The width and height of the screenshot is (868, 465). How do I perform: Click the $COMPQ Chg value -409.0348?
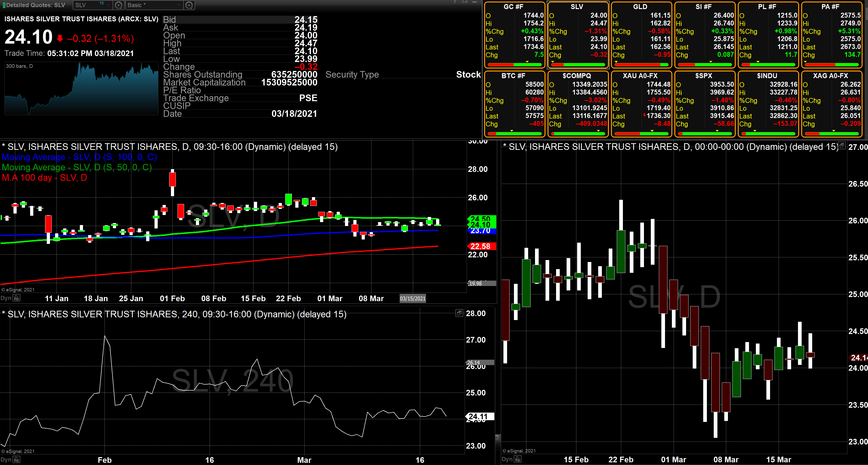(x=591, y=124)
